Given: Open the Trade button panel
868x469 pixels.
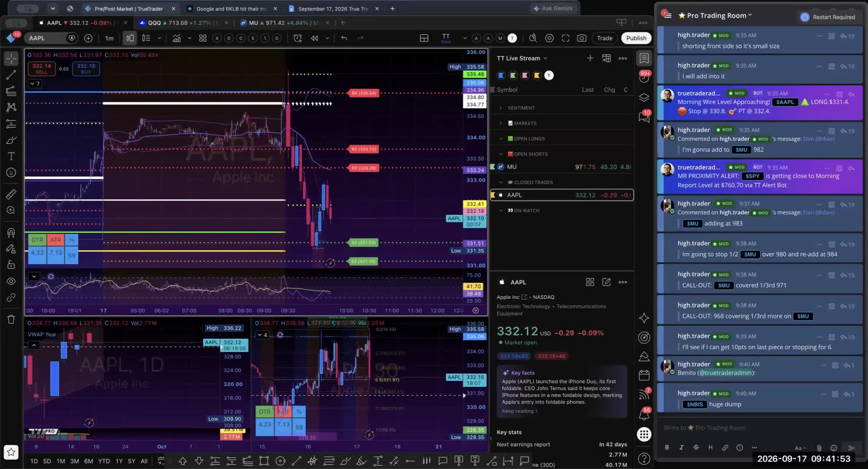Looking at the screenshot, I should [605, 38].
